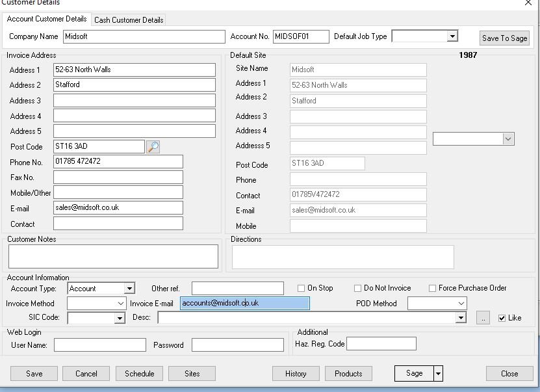
Task: Click the invoice Address 1 field
Action: pyautogui.click(x=135, y=70)
